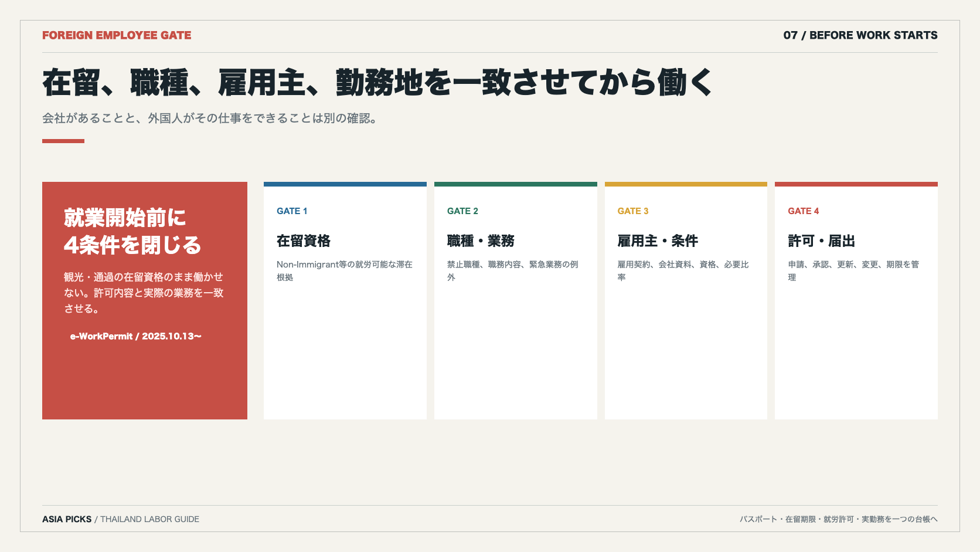Click the Non-Immigrant description text in GATE 1
Image resolution: width=980 pixels, height=552 pixels.
(x=345, y=271)
